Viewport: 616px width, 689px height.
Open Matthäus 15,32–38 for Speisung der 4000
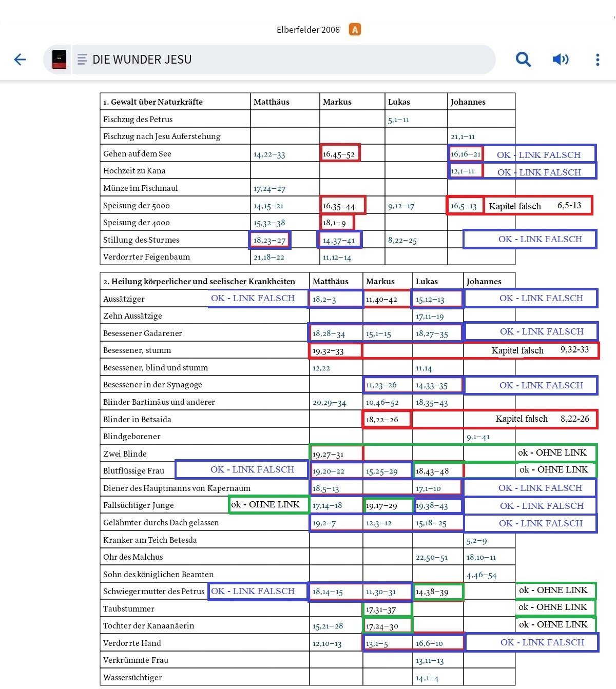coord(269,223)
